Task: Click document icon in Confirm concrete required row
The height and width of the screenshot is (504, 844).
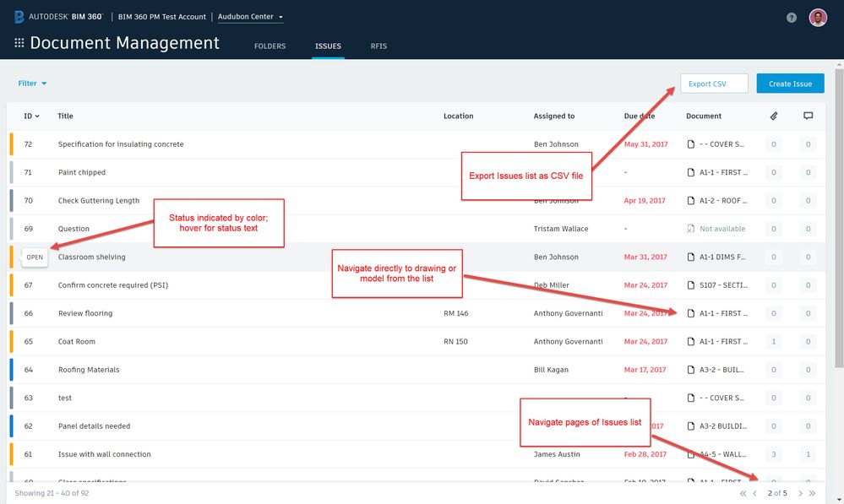Action: click(x=690, y=285)
